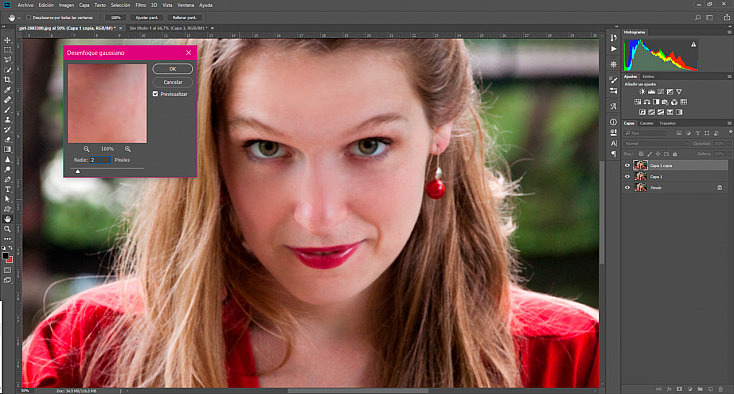The image size is (734, 394).
Task: Select the Lasso tool
Action: coord(7,60)
